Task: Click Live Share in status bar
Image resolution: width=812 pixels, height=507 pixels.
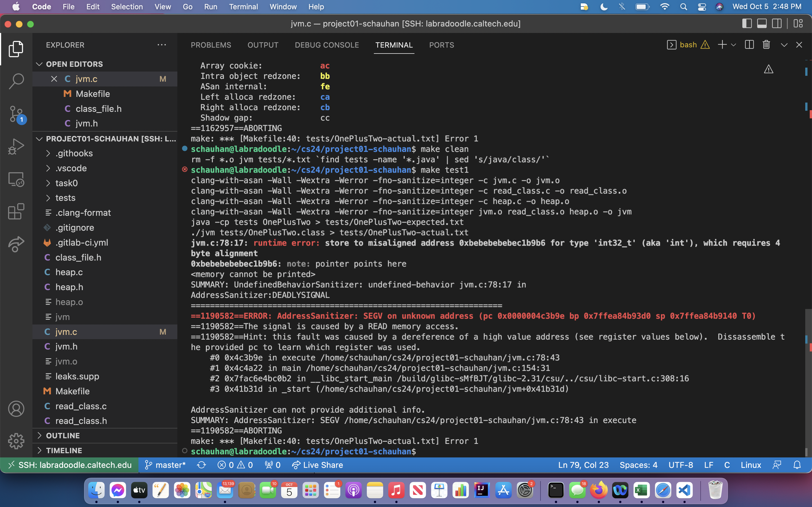Action: tap(317, 465)
